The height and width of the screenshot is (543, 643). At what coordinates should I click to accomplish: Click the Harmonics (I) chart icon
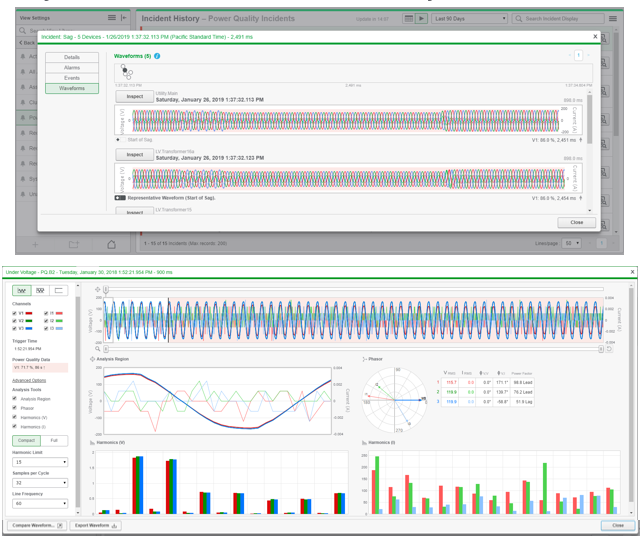364,443
